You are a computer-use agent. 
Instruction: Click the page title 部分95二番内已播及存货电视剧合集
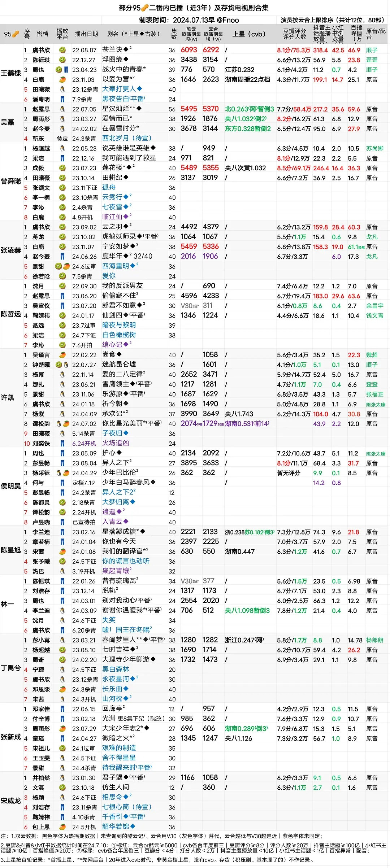(194, 8)
